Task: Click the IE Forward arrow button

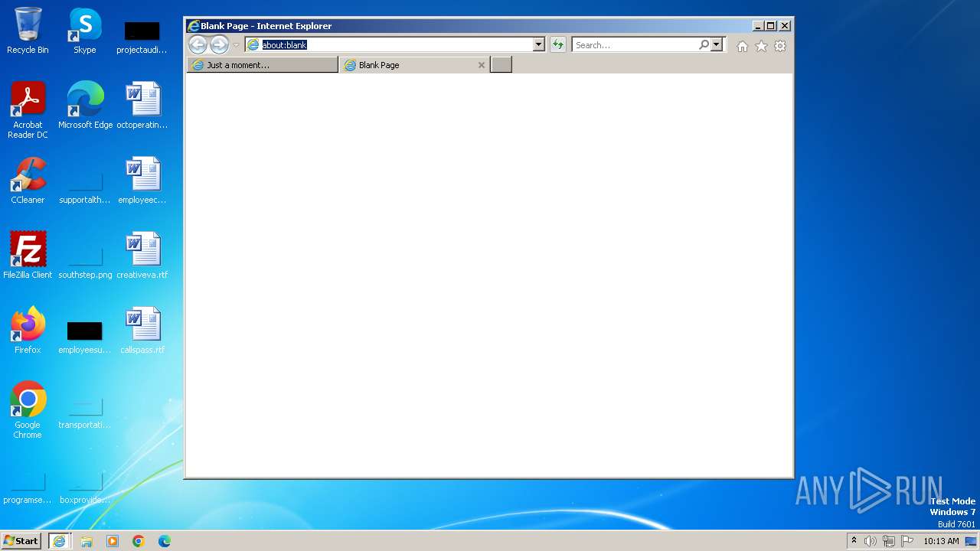Action: coord(219,45)
